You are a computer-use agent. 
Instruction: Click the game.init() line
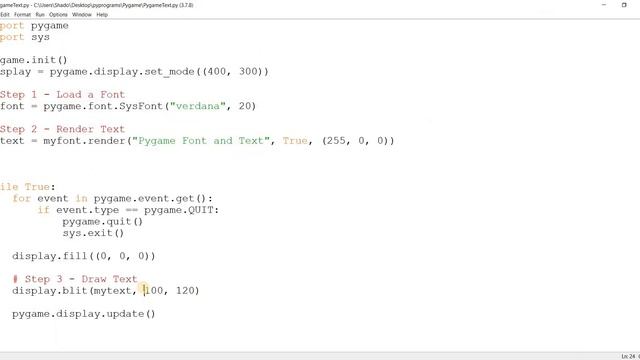[33, 60]
